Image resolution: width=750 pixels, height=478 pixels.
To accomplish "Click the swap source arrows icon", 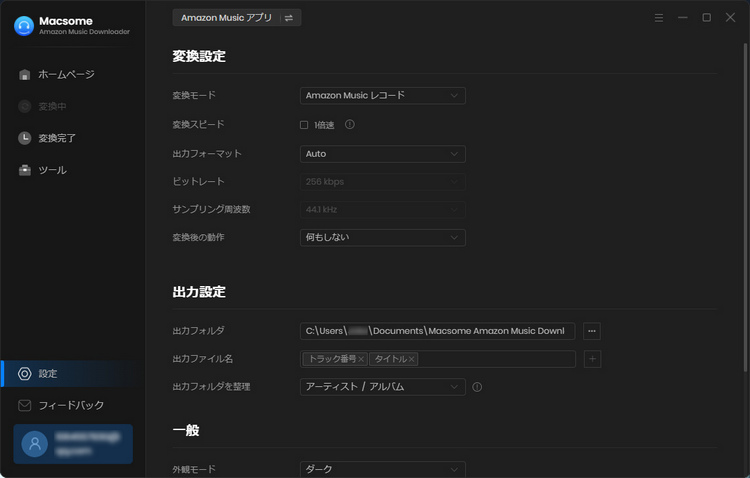I will point(288,18).
